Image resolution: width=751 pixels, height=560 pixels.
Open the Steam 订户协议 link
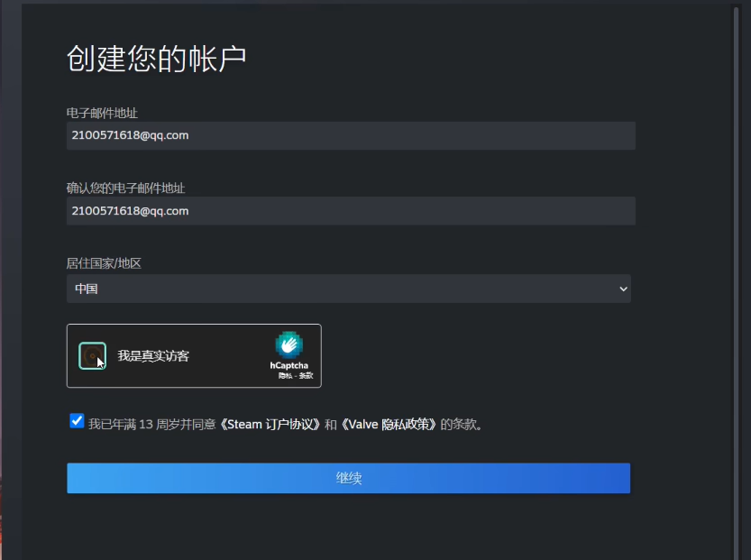[270, 425]
